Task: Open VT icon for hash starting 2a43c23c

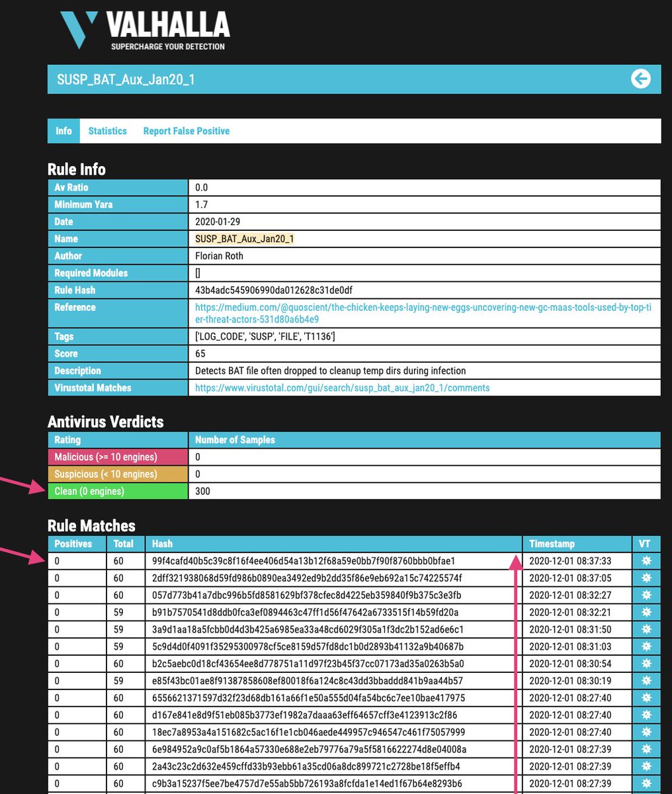Action: [646, 767]
